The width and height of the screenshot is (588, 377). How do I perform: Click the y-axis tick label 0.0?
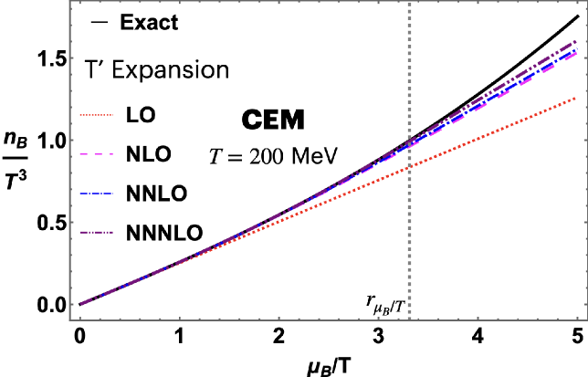[50, 305]
